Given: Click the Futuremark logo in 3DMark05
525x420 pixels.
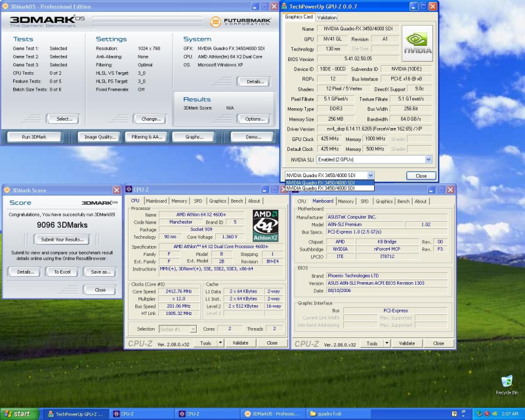Looking at the screenshot, I should tap(240, 22).
